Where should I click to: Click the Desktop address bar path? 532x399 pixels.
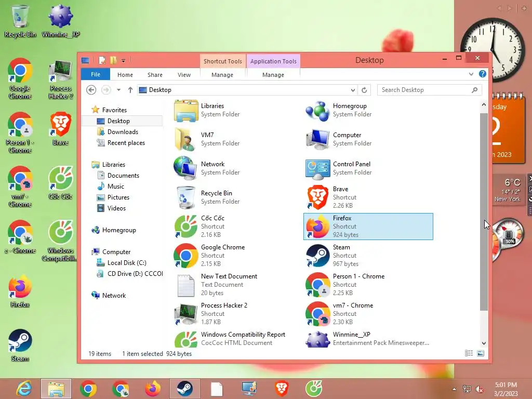(160, 90)
